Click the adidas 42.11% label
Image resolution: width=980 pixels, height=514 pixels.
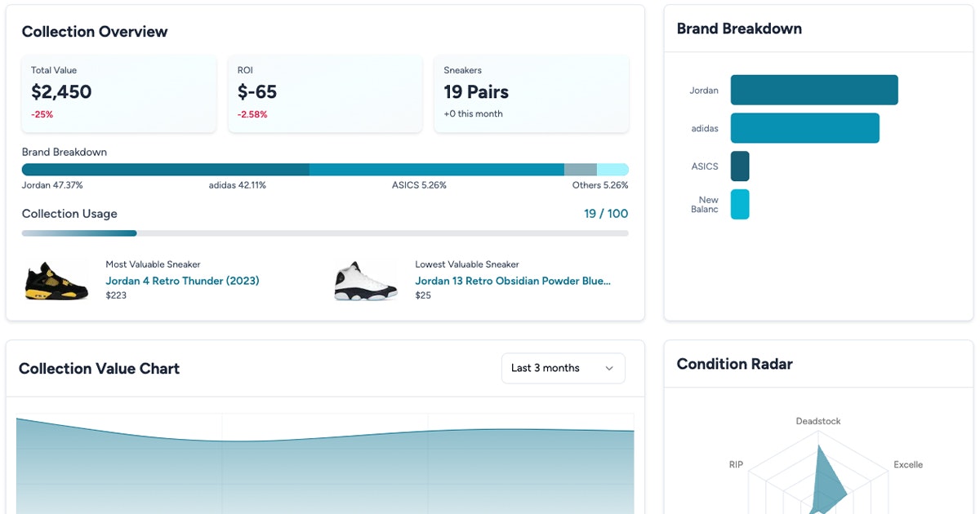(x=238, y=185)
